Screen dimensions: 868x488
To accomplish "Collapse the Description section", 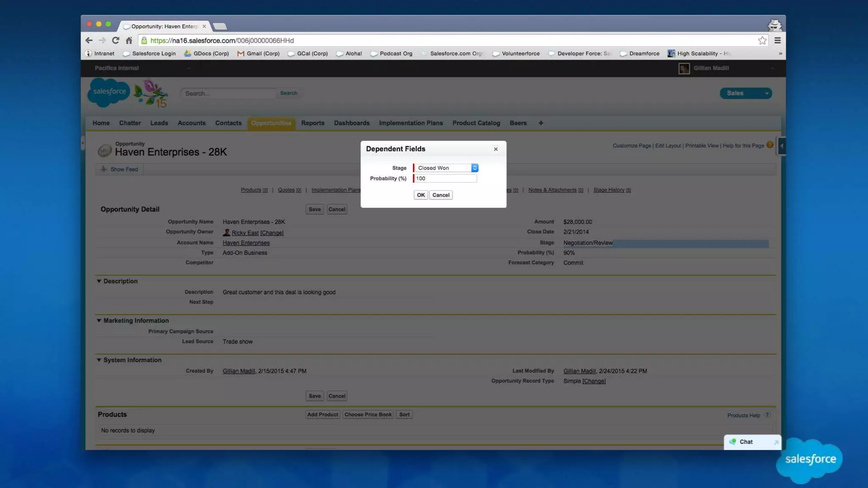I will pyautogui.click(x=99, y=281).
